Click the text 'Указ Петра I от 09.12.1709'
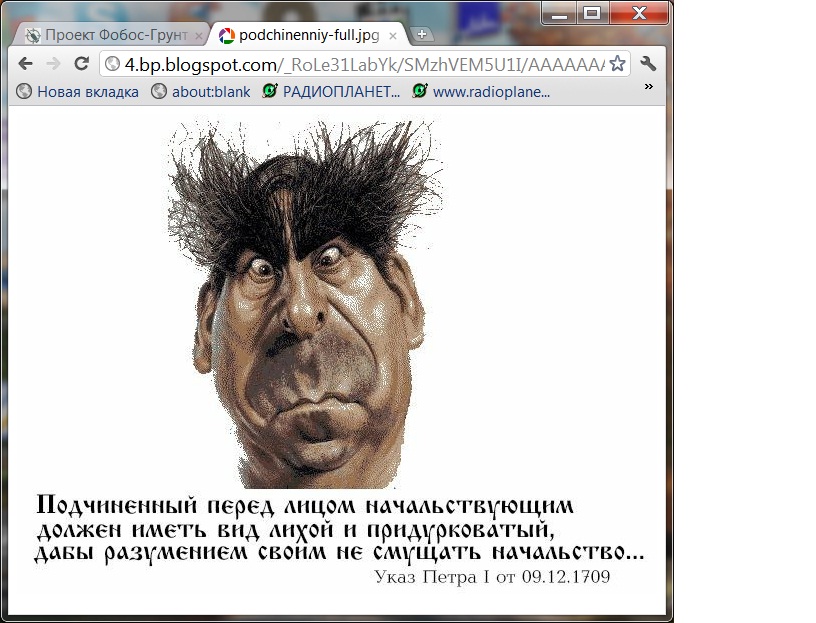 [492, 577]
